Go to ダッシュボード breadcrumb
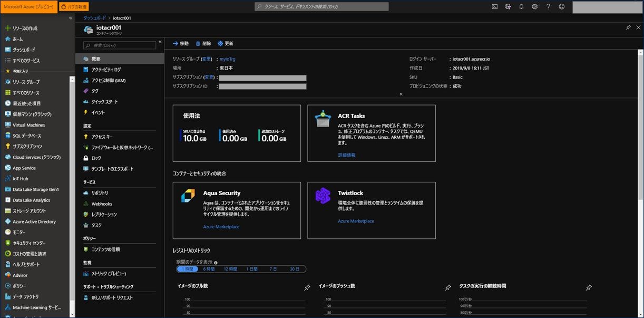 point(95,18)
